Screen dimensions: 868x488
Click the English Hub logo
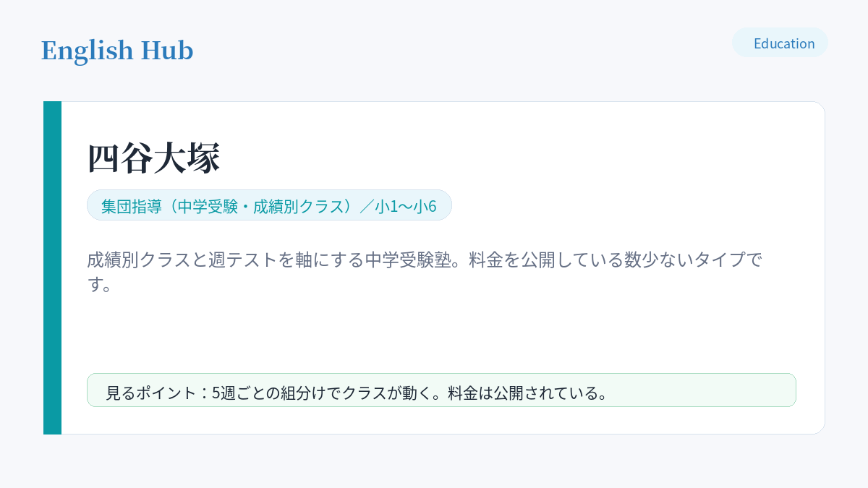(x=117, y=51)
